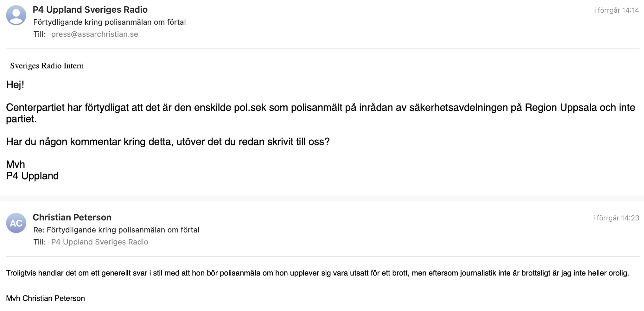Click the Sveriges Radio Intern label
The image size is (644, 311).
pyautogui.click(x=47, y=66)
